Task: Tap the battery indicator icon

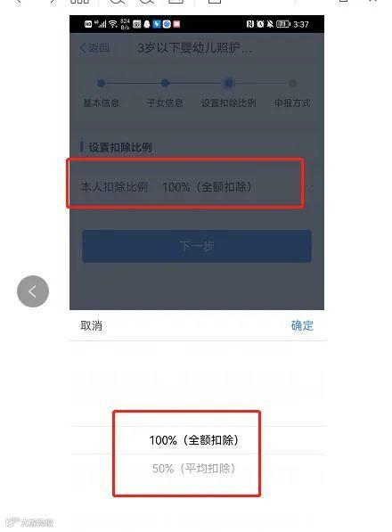Action: [x=283, y=24]
